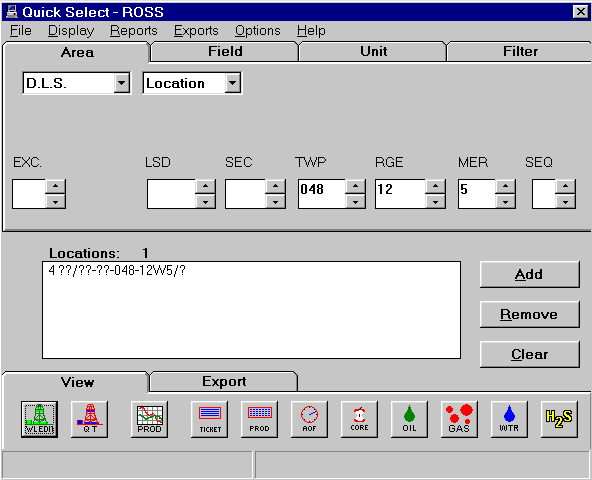Expand the D.L.S. dropdown
The height and width of the screenshot is (480, 592).
(122, 83)
